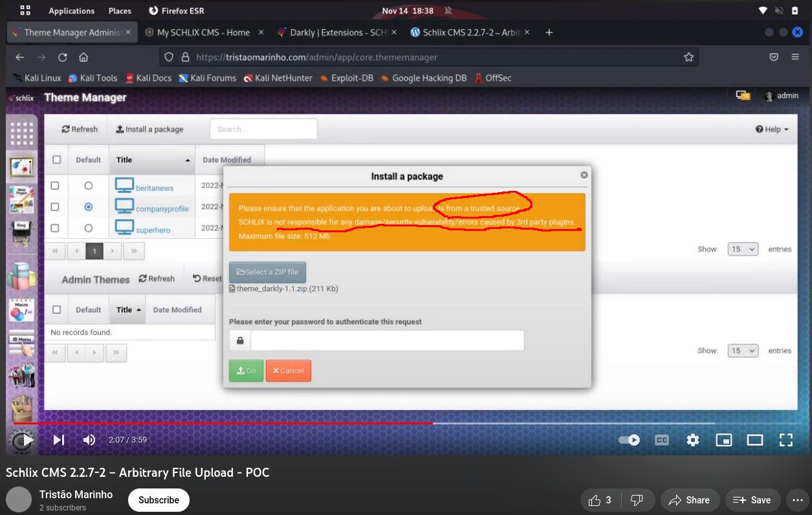The width and height of the screenshot is (812, 515).
Task: Set beritanews as default theme
Action: [x=89, y=186]
